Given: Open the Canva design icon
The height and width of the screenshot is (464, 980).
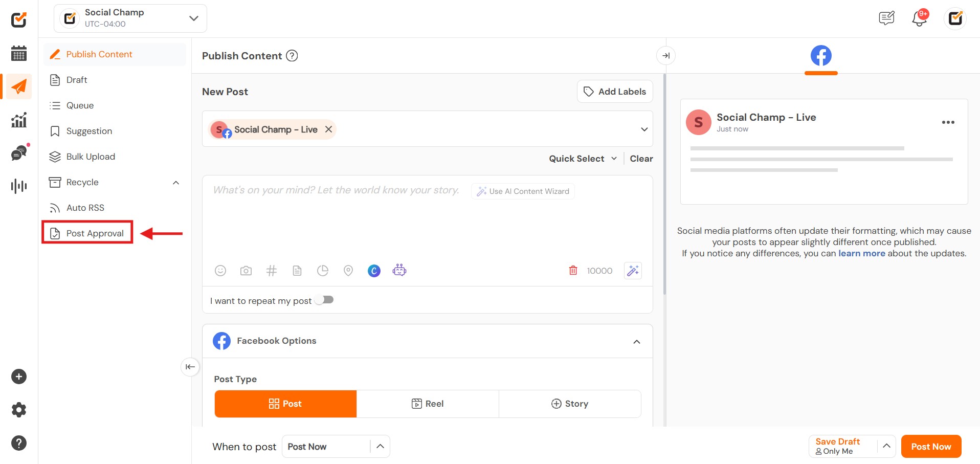Looking at the screenshot, I should coord(374,271).
